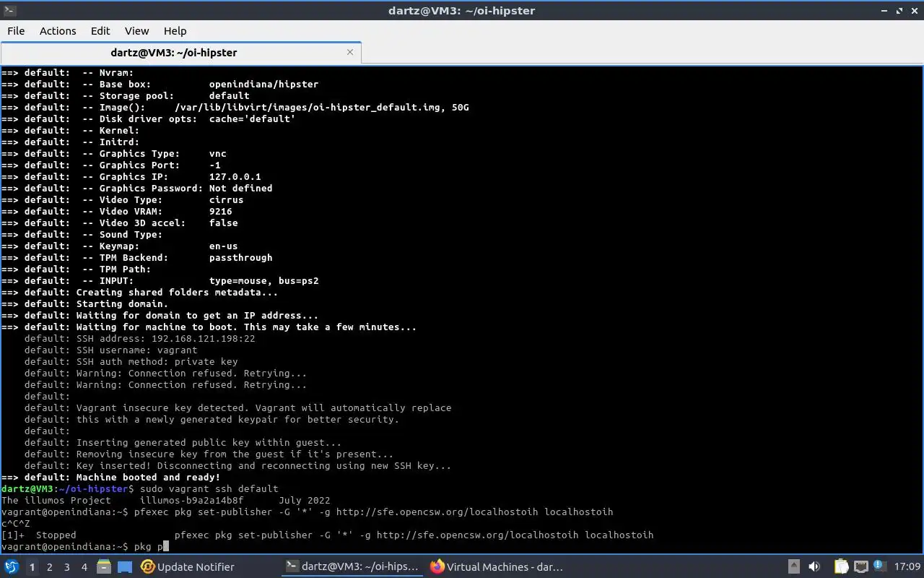The width and height of the screenshot is (924, 578).
Task: Click the 'Starting domain.' line
Action: [x=84, y=304]
